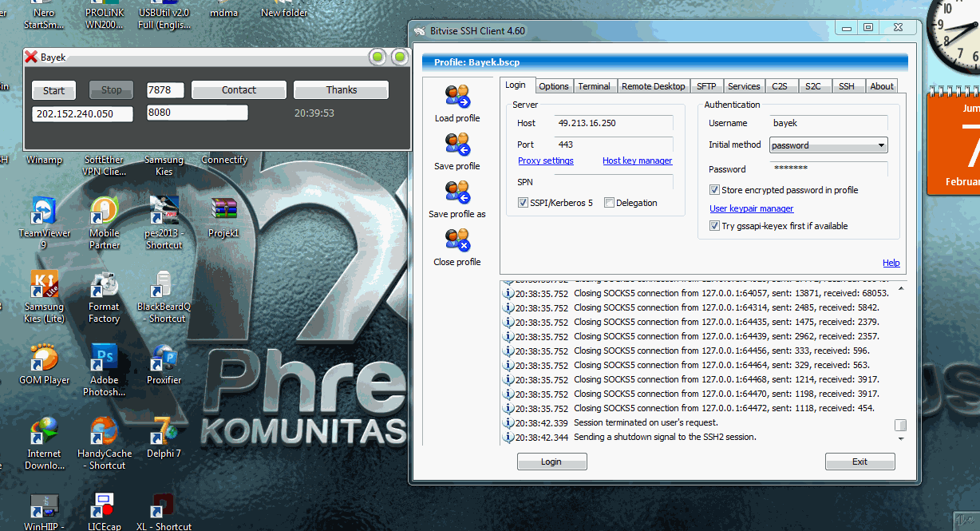The width and height of the screenshot is (980, 531).
Task: Open Mobile Partner desktop icon
Action: point(104,211)
